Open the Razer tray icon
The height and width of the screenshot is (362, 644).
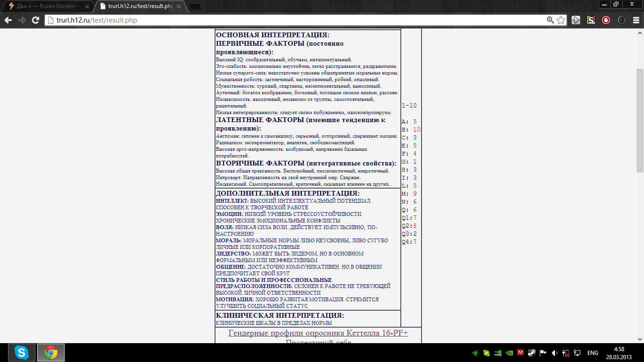(476, 353)
